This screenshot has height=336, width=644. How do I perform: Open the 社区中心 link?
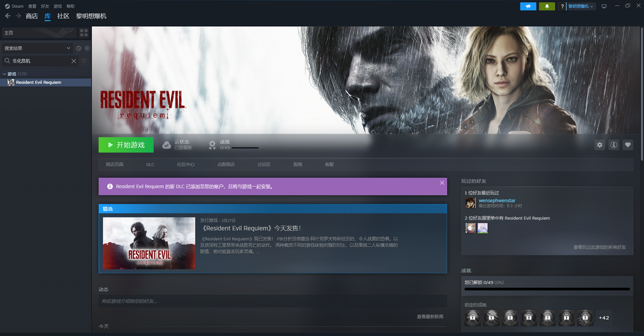[185, 164]
